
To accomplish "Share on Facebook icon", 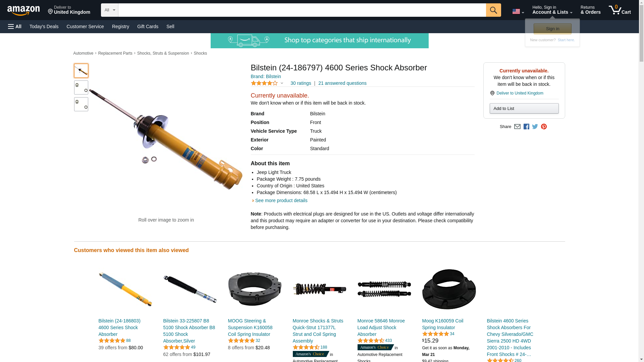I will click(526, 127).
